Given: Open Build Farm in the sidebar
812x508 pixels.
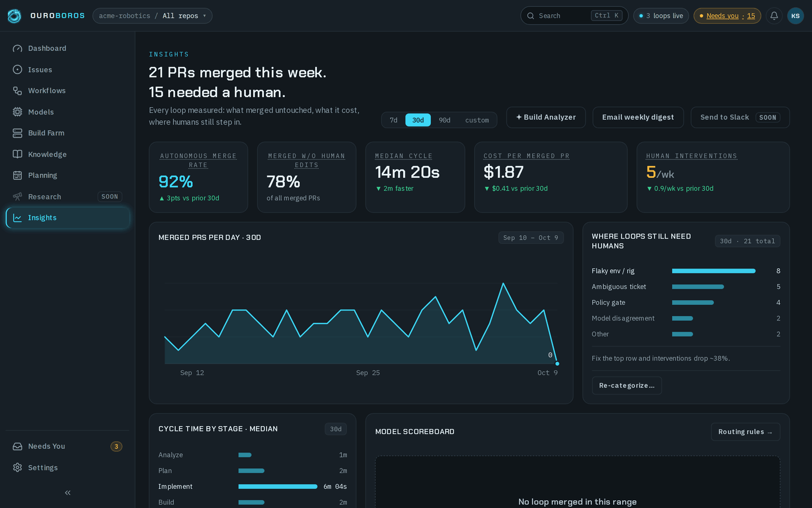Looking at the screenshot, I should coord(68,133).
